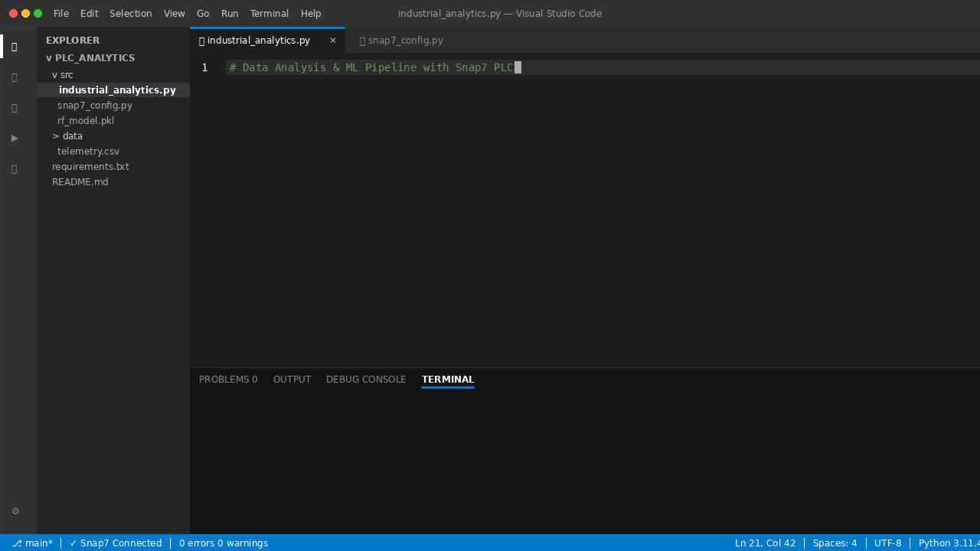The width and height of the screenshot is (980, 551).
Task: Click line number 1 in the gutter
Action: click(204, 67)
